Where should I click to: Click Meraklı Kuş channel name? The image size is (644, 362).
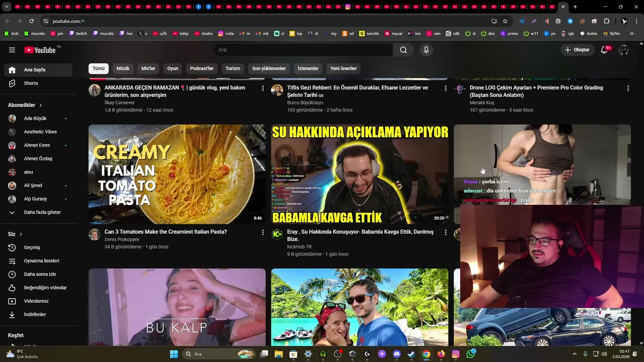(482, 103)
